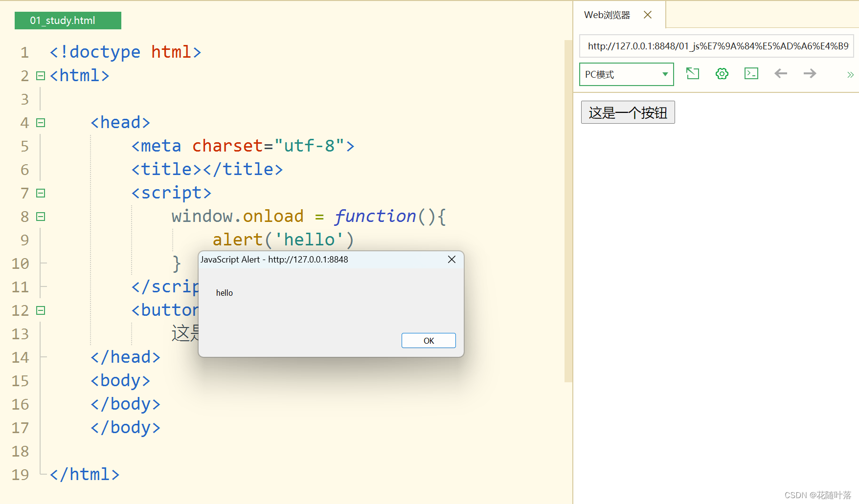Collapse the head section fold on line 4
This screenshot has height=504, width=859.
[x=40, y=123]
